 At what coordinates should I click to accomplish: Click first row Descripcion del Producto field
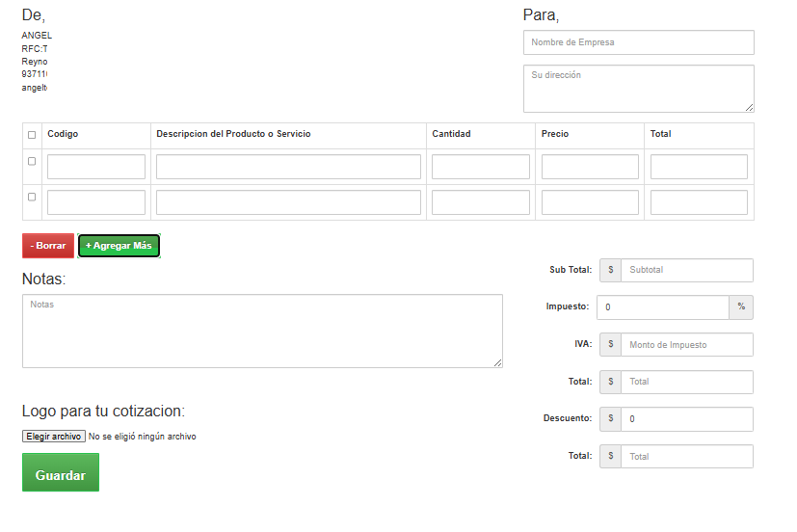pyautogui.click(x=288, y=167)
